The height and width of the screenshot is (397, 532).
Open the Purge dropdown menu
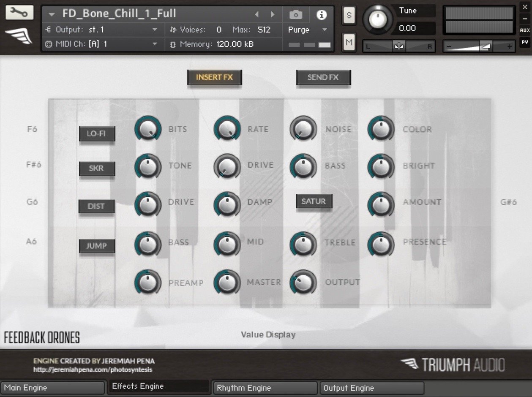coord(307,30)
